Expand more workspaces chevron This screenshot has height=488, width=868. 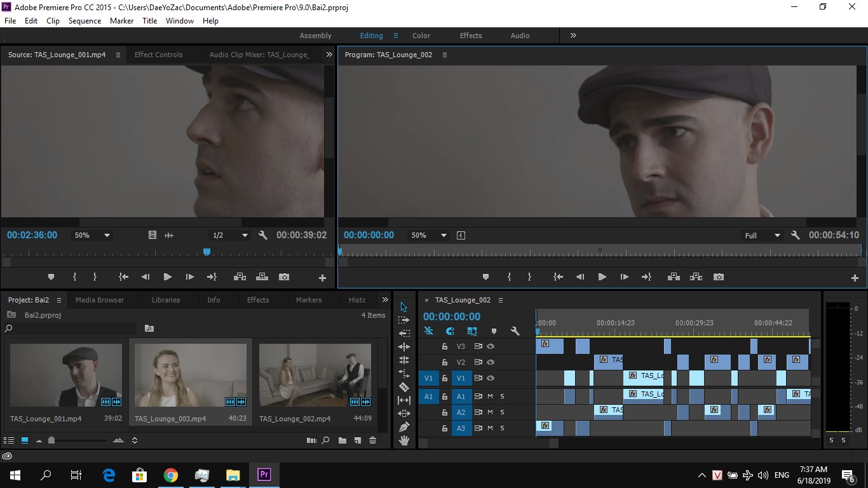click(x=573, y=36)
